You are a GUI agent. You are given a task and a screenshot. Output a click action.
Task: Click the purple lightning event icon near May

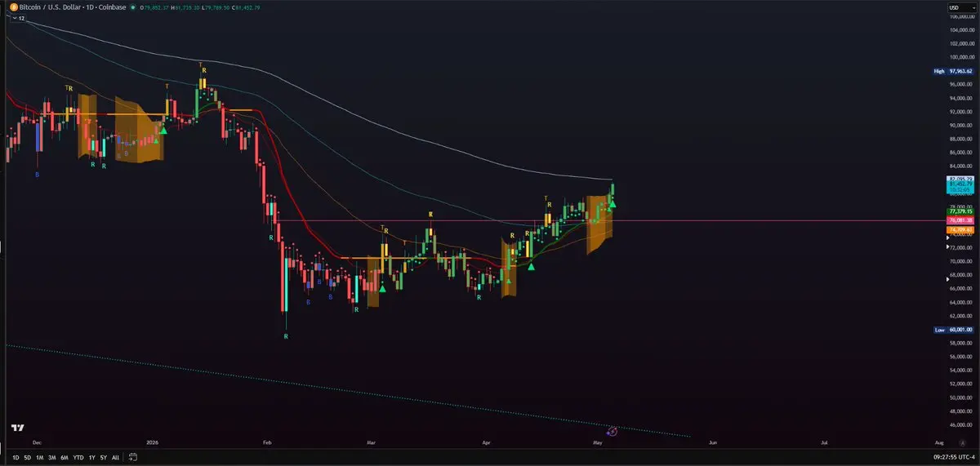tap(612, 430)
